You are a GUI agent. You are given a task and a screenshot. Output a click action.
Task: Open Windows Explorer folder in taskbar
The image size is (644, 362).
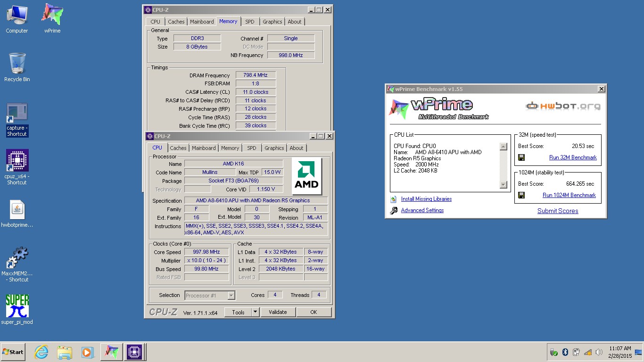click(x=65, y=352)
